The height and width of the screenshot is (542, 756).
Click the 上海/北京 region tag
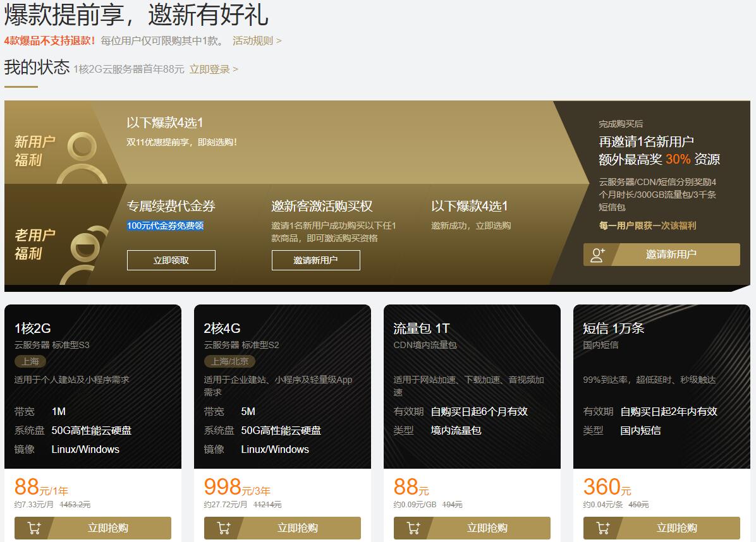[x=229, y=361]
